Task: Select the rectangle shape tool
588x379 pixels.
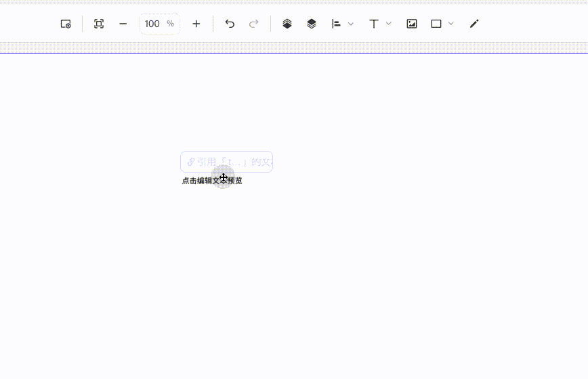Action: click(x=436, y=24)
